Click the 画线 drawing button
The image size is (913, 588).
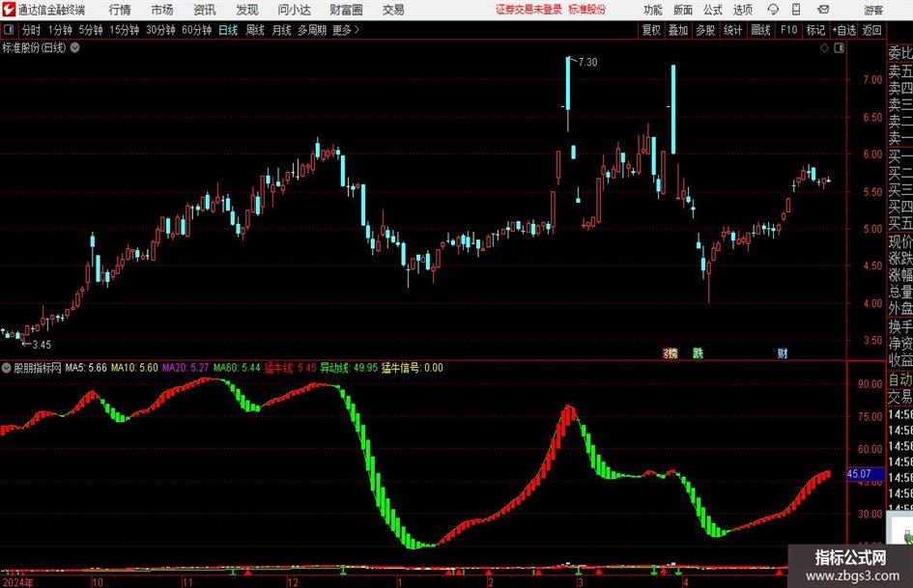click(x=761, y=30)
